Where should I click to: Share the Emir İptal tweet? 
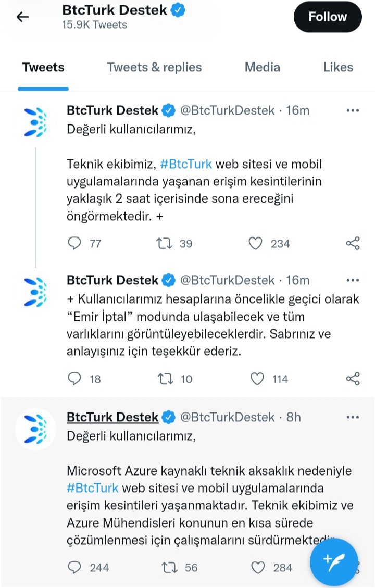(x=353, y=379)
